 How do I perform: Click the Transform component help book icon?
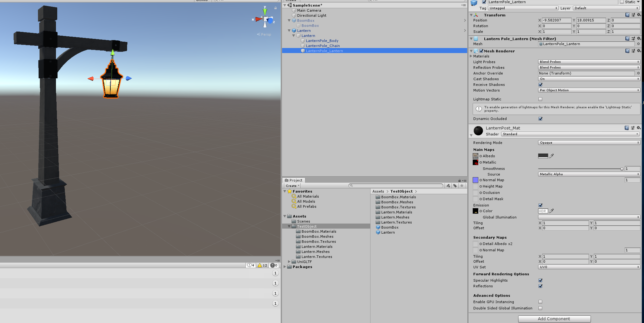click(628, 15)
